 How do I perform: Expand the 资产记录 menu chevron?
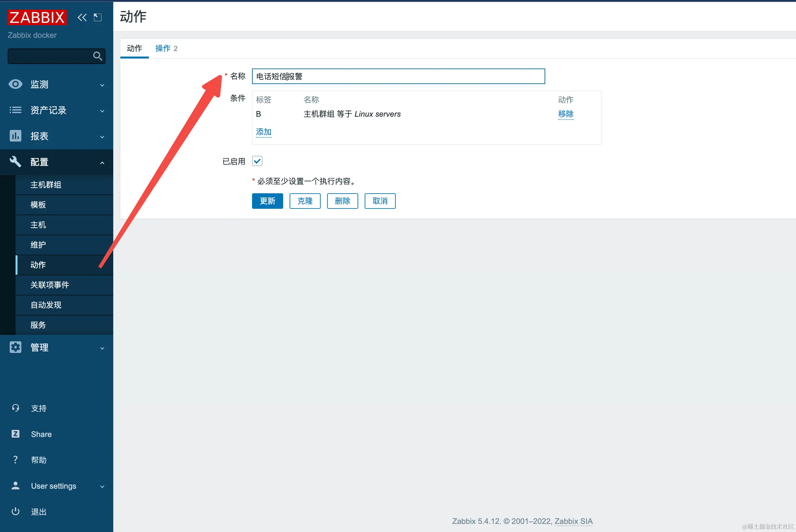(102, 111)
